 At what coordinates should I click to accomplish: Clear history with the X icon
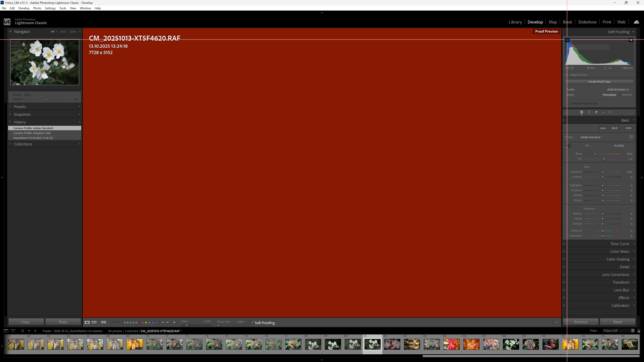pyautogui.click(x=80, y=122)
